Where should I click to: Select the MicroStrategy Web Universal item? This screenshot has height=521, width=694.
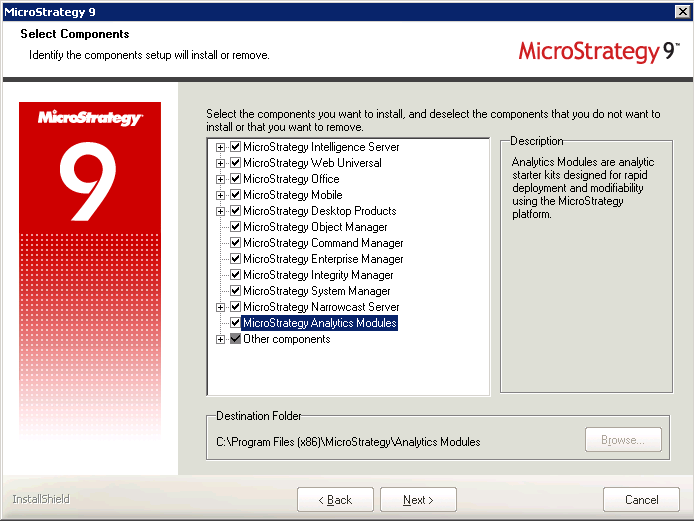312,163
